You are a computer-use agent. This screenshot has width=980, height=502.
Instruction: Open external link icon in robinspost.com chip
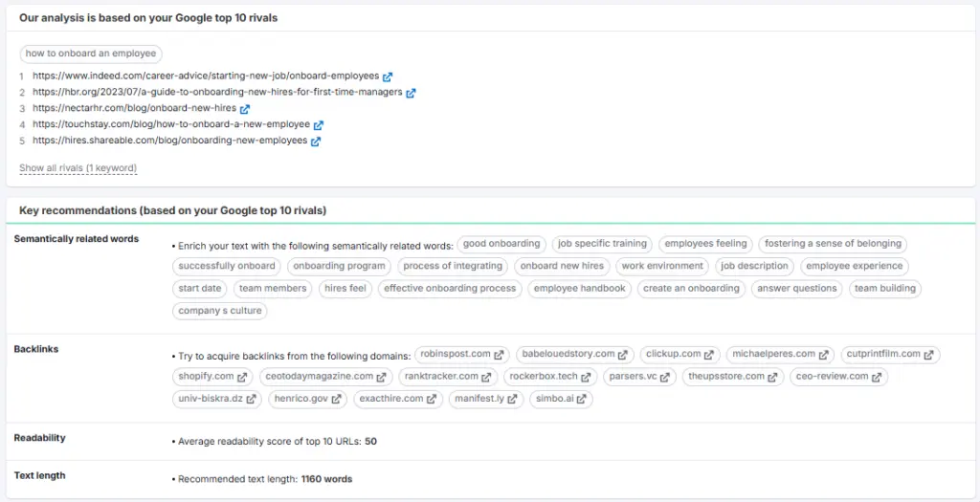[x=500, y=355]
